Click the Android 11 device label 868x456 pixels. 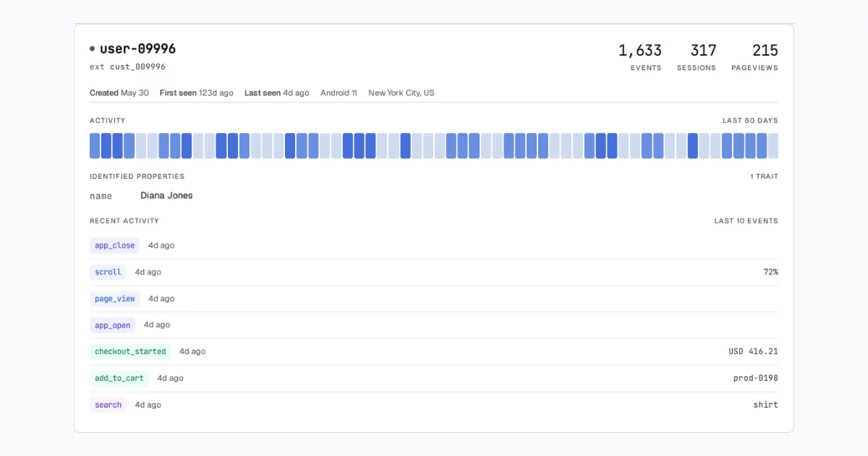(x=339, y=93)
